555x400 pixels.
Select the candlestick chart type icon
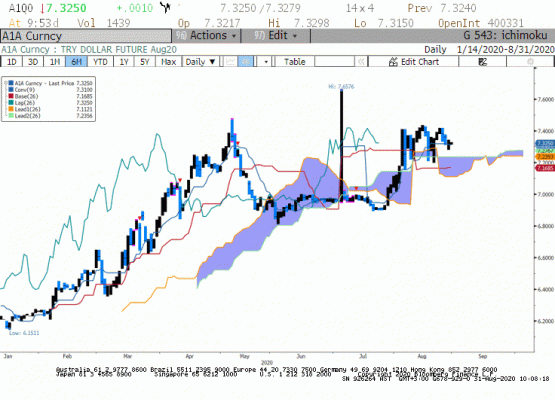click(x=246, y=62)
